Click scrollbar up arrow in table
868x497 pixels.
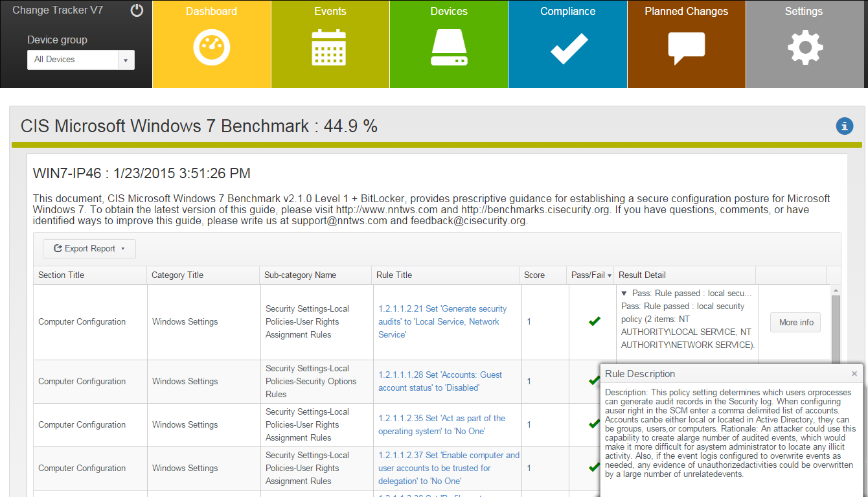click(x=835, y=290)
